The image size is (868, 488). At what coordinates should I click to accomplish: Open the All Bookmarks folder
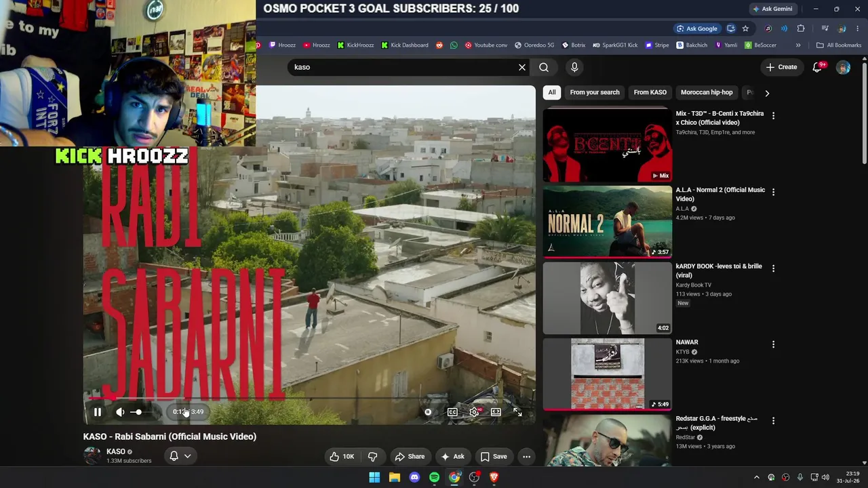coord(839,45)
